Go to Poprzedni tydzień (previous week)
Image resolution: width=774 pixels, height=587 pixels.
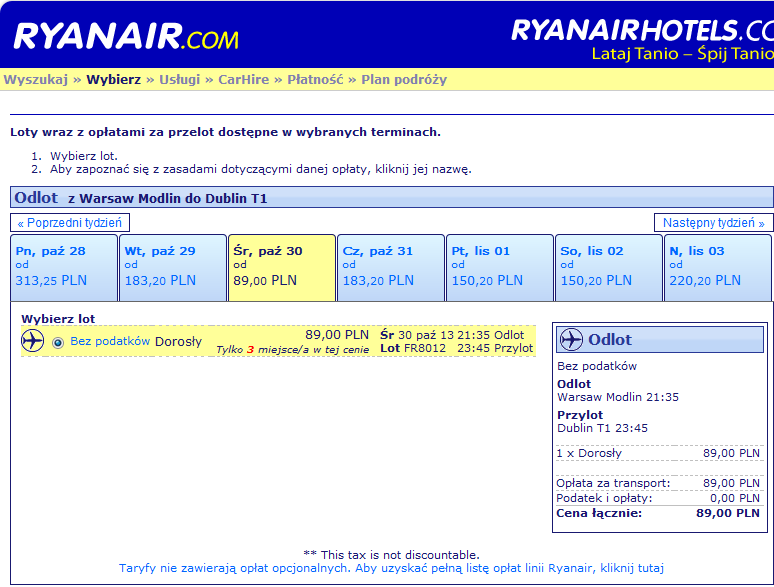70,223
